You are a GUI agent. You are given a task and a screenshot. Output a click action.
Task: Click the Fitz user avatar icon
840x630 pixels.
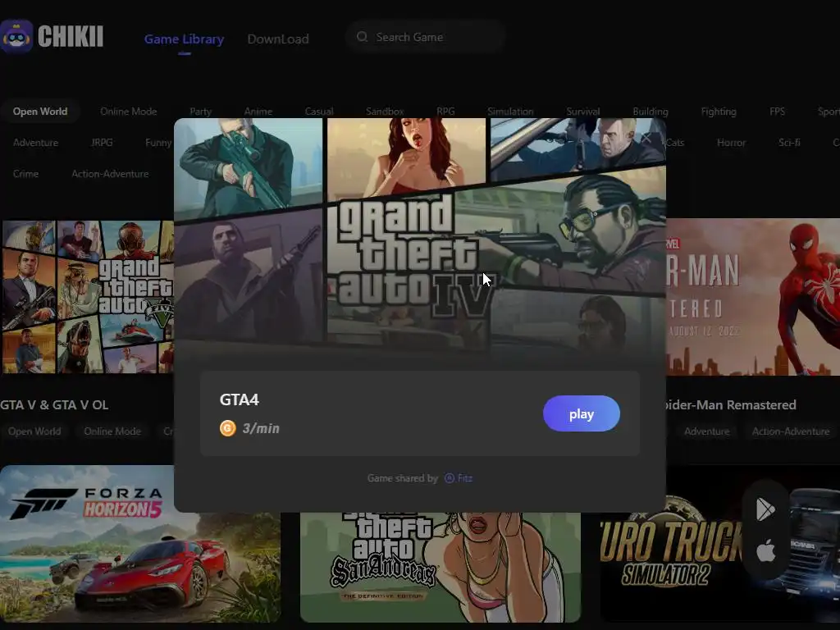pos(450,478)
